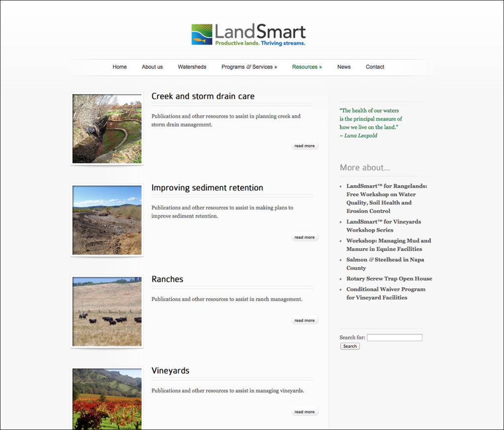The image size is (504, 430).
Task: Open the News page
Action: tap(344, 67)
